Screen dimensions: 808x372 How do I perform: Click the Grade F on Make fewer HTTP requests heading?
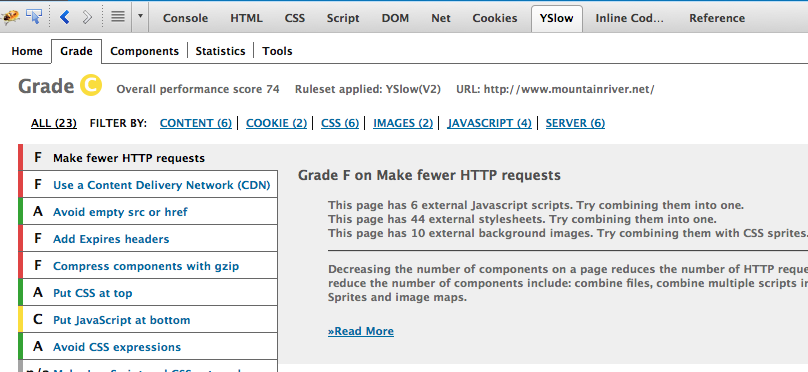[429, 175]
